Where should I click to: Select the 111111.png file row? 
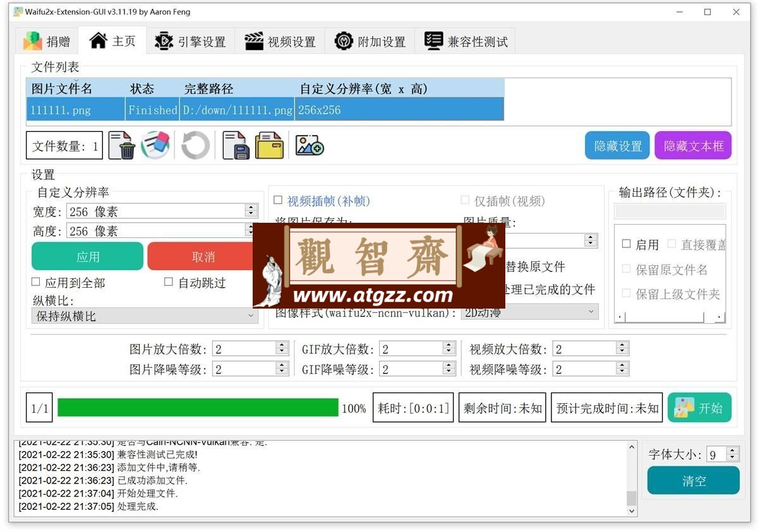pyautogui.click(x=265, y=110)
